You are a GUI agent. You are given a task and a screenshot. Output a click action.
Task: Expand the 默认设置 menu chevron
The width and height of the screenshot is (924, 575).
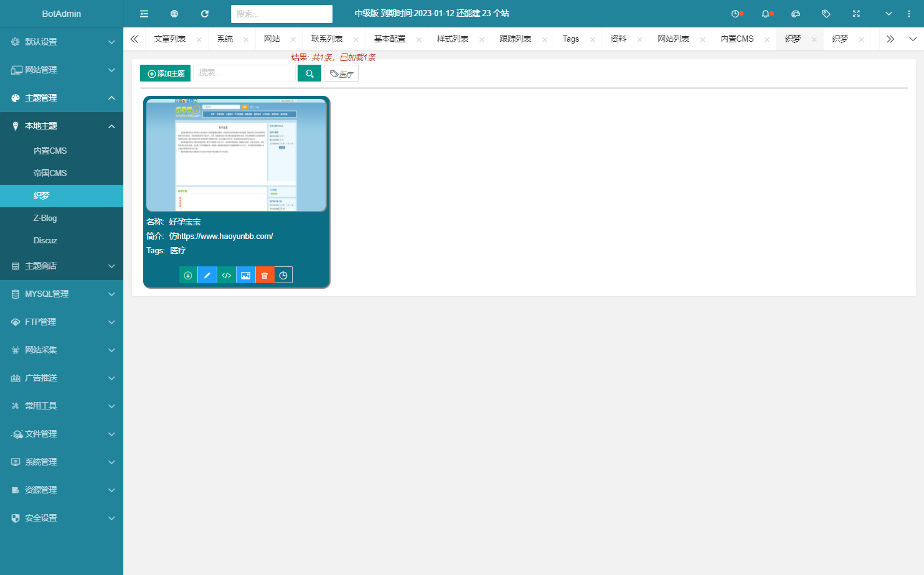111,42
